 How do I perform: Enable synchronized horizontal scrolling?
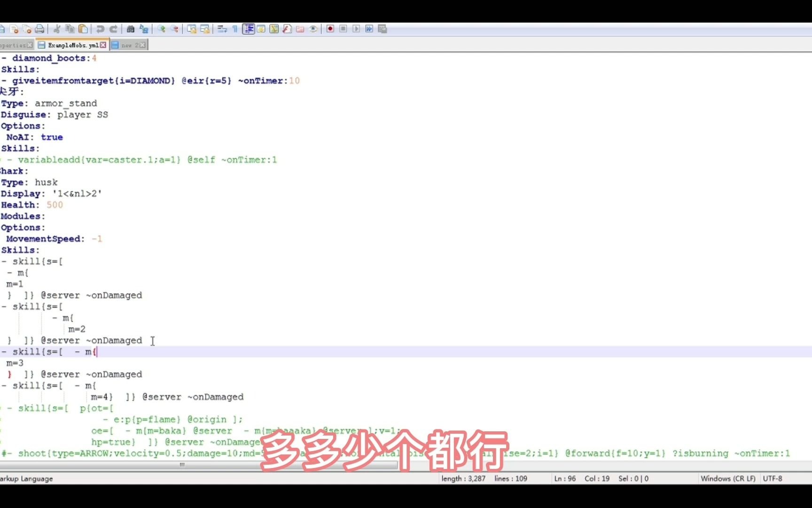(205, 29)
